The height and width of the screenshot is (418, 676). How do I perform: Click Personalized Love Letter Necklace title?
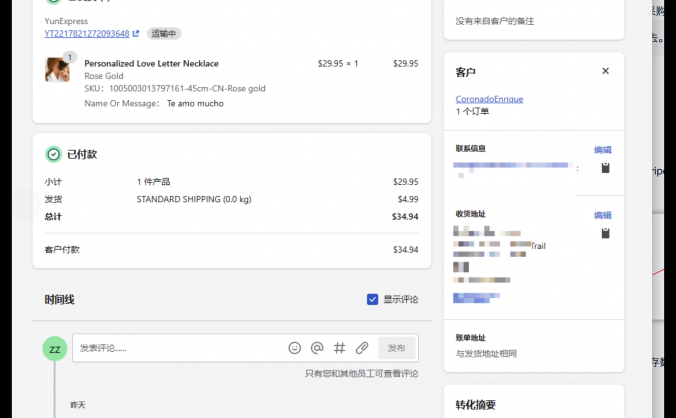[151, 63]
